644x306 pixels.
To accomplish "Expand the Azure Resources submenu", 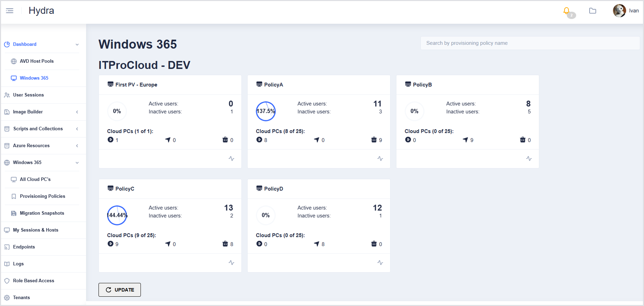I will point(77,146).
